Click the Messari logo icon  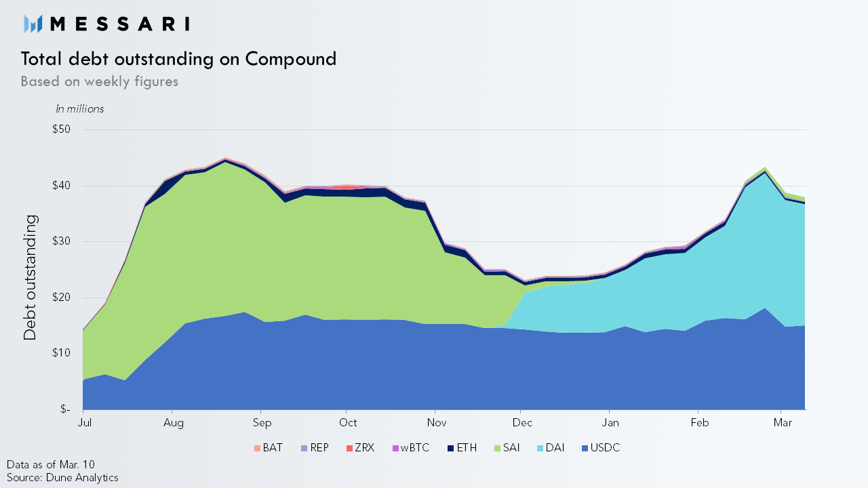pyautogui.click(x=33, y=24)
